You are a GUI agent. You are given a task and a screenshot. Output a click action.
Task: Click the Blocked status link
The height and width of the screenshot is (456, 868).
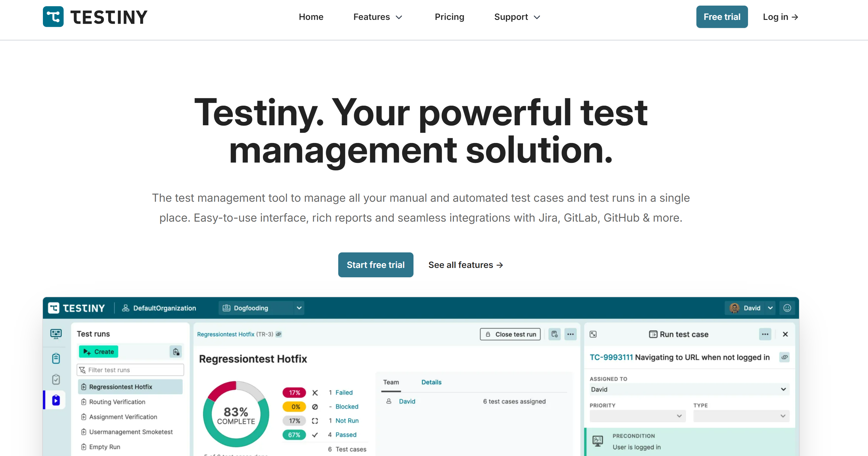(347, 407)
